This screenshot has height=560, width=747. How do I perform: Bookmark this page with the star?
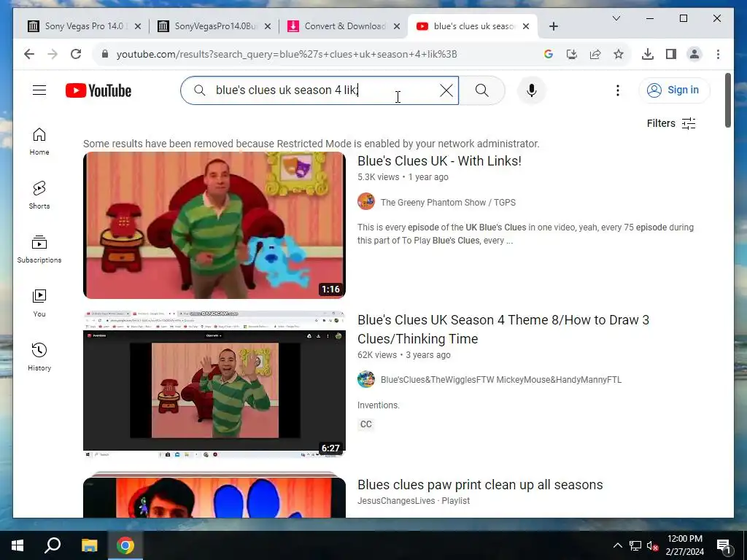(x=619, y=54)
